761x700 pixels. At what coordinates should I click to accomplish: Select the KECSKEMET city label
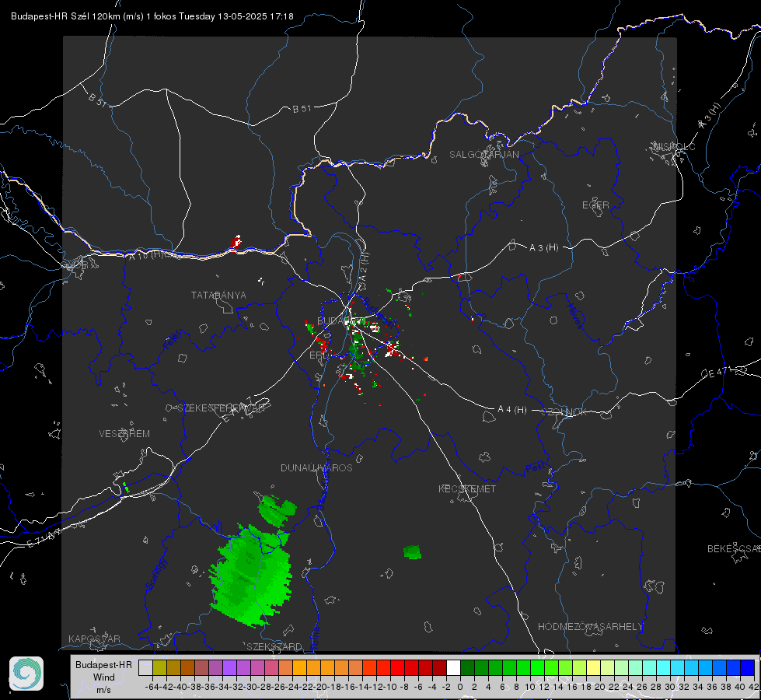(x=467, y=488)
